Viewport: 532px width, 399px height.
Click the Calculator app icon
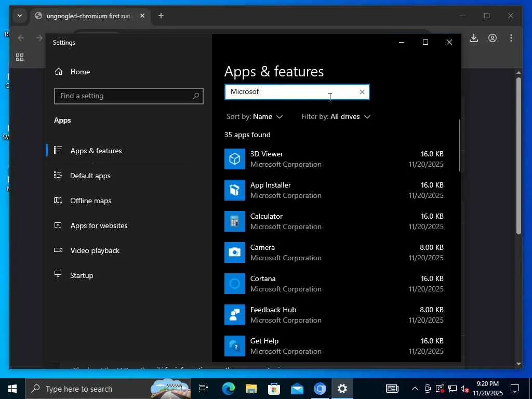point(234,221)
